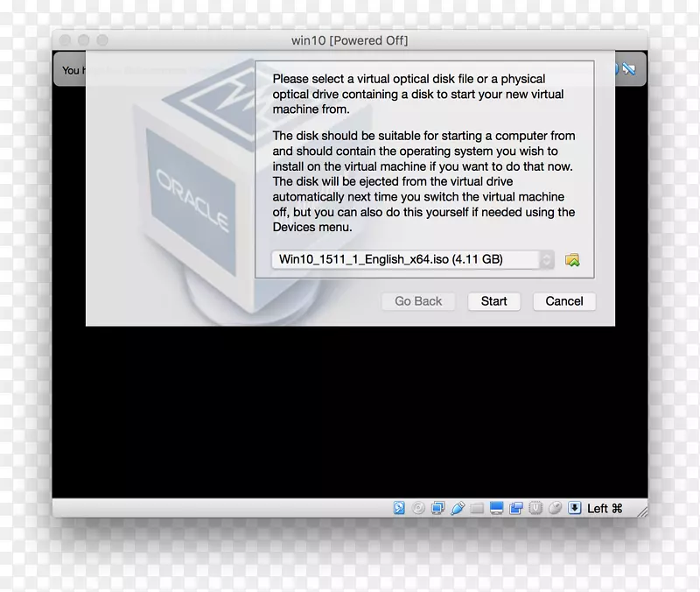Dismiss the notification via crossed speech bubble icon
This screenshot has height=592, width=700.
pyautogui.click(x=629, y=69)
